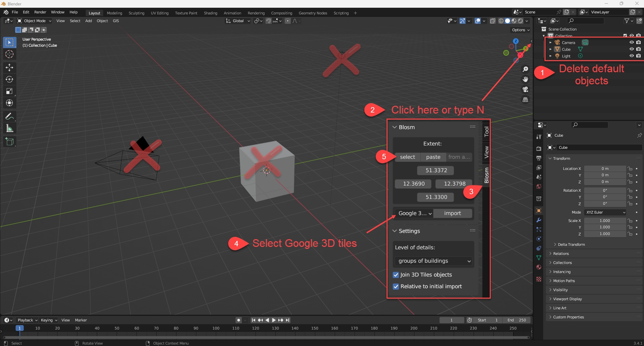Toggle proportional editing in header
This screenshot has height=346, width=644.
[x=288, y=21]
